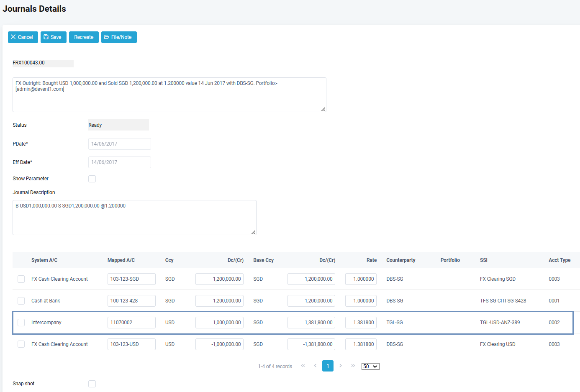Select the Cash at Bank row checkbox
The width and height of the screenshot is (580, 392).
(21, 301)
